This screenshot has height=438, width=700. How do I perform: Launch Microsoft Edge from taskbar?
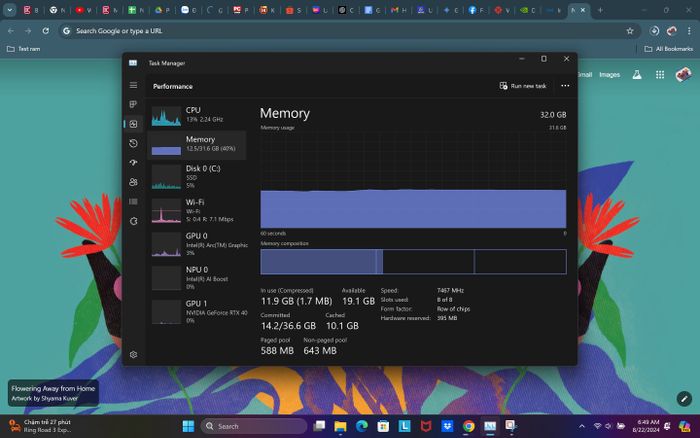point(362,426)
